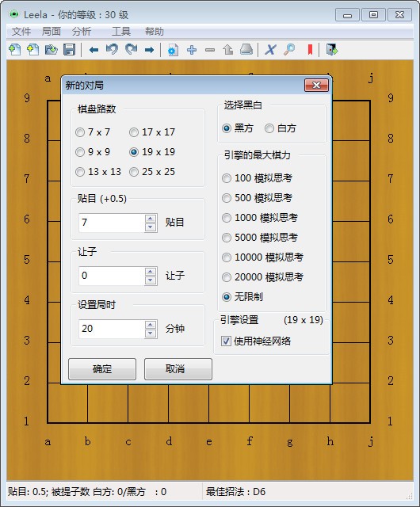
Task: Click the magnifier analyze icon
Action: tap(289, 50)
